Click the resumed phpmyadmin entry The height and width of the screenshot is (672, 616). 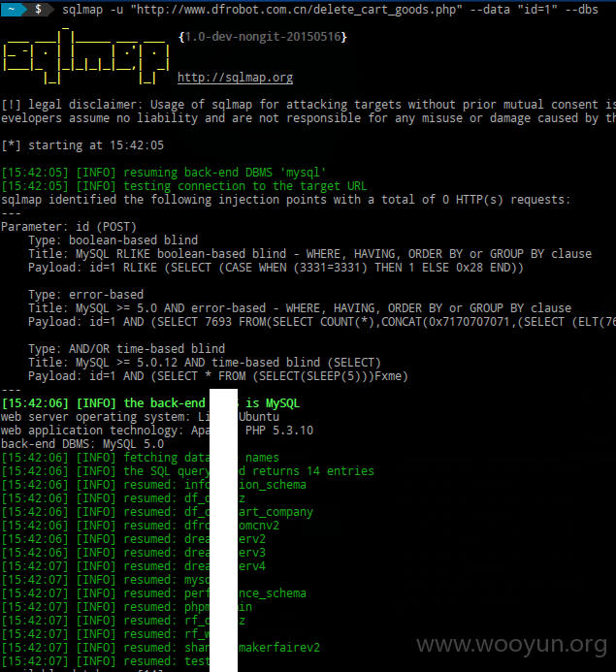tap(127, 607)
